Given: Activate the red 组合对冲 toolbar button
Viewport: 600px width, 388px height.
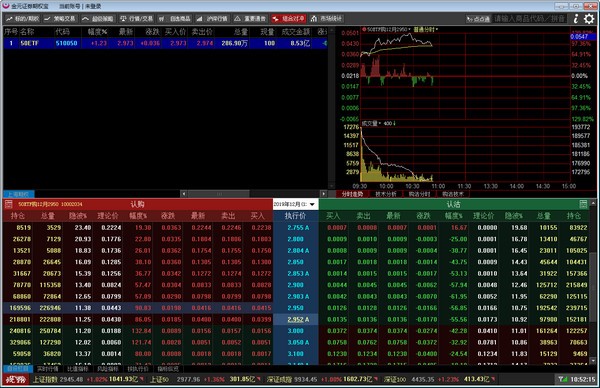Looking at the screenshot, I should [289, 18].
